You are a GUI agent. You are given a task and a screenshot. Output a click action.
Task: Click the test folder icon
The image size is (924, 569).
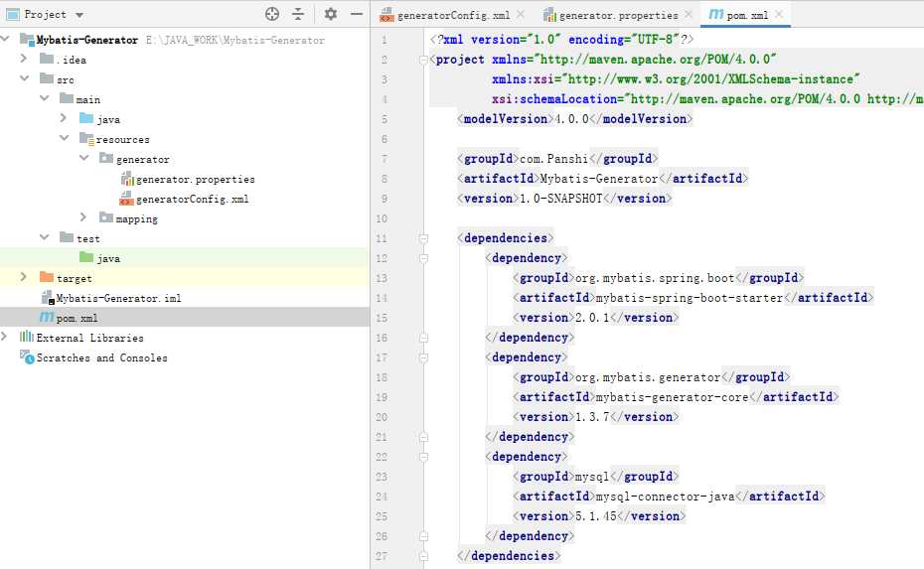67,237
